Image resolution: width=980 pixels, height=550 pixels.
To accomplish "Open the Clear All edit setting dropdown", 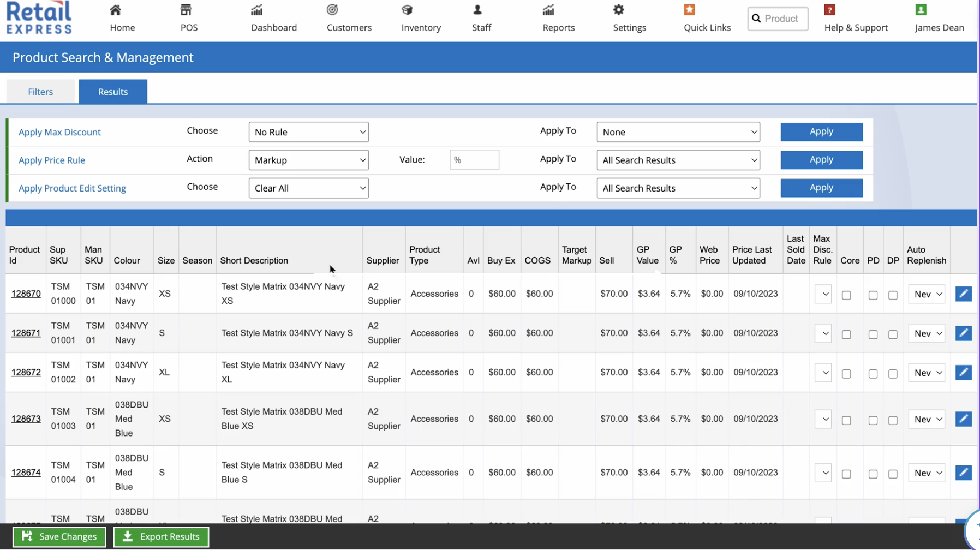I will click(x=308, y=188).
